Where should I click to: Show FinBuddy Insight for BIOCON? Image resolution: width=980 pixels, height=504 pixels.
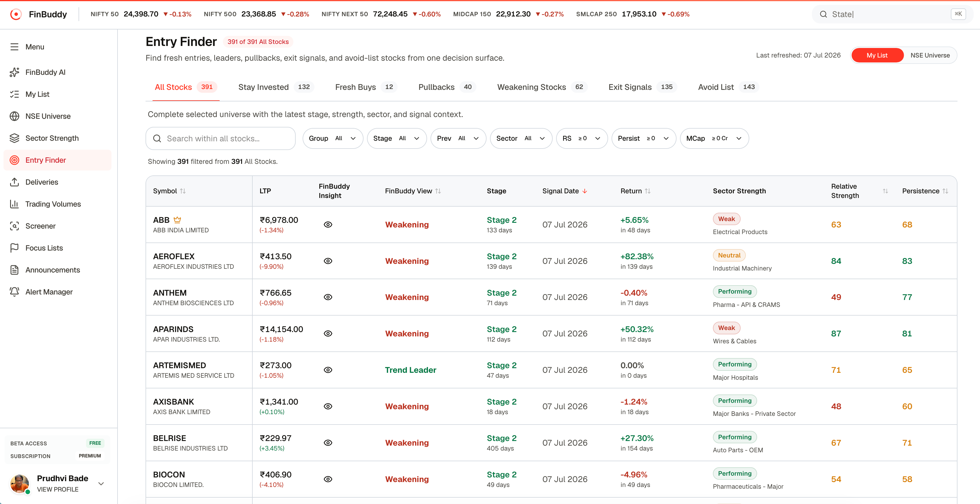(328, 479)
